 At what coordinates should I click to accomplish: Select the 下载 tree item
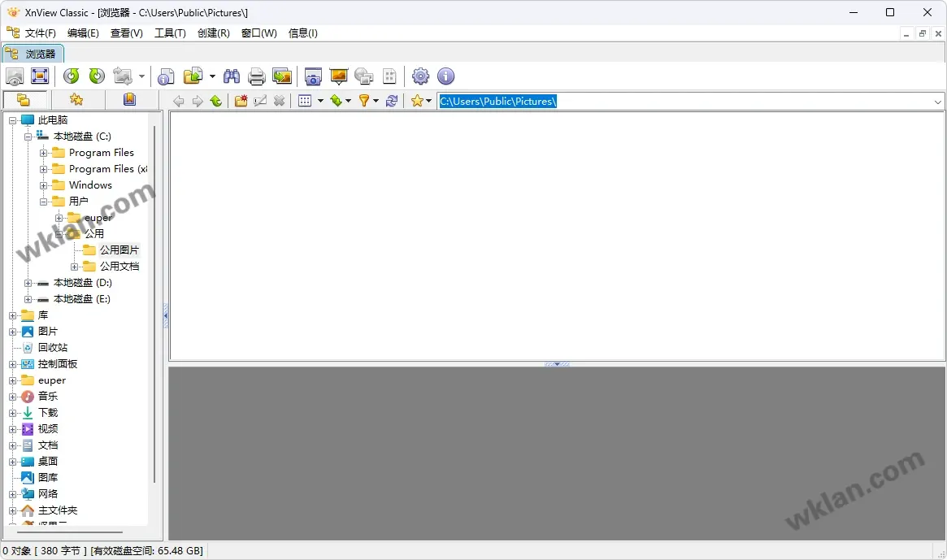pyautogui.click(x=48, y=413)
